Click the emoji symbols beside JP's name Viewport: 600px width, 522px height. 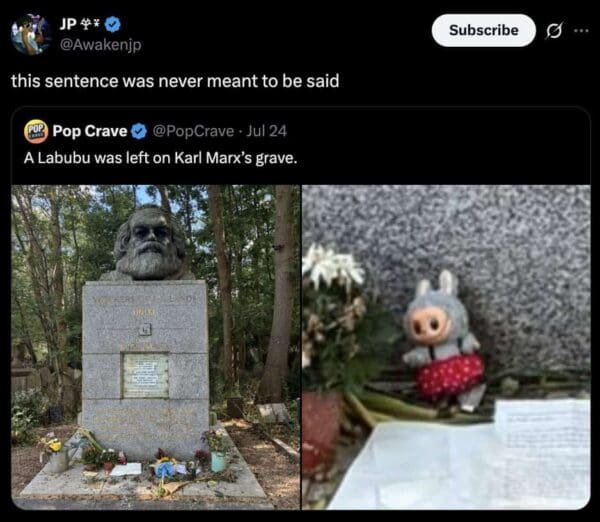point(90,24)
